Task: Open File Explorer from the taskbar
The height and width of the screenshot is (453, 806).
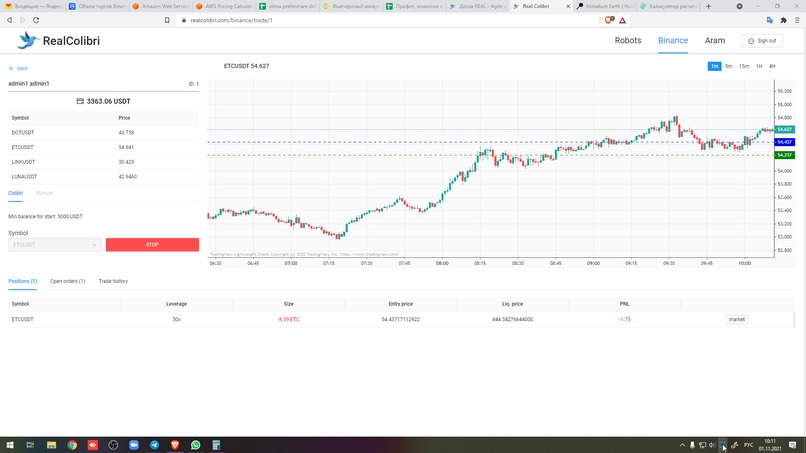Action: pos(51,445)
